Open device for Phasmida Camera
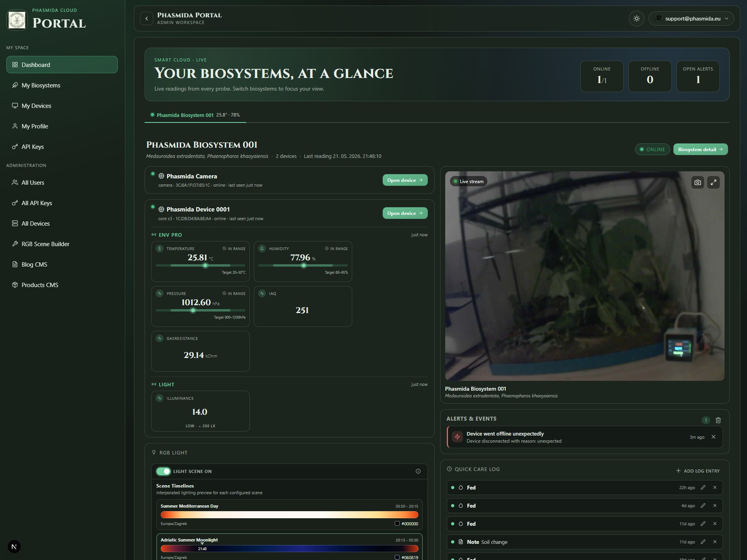This screenshot has height=560, width=747. 405,180
